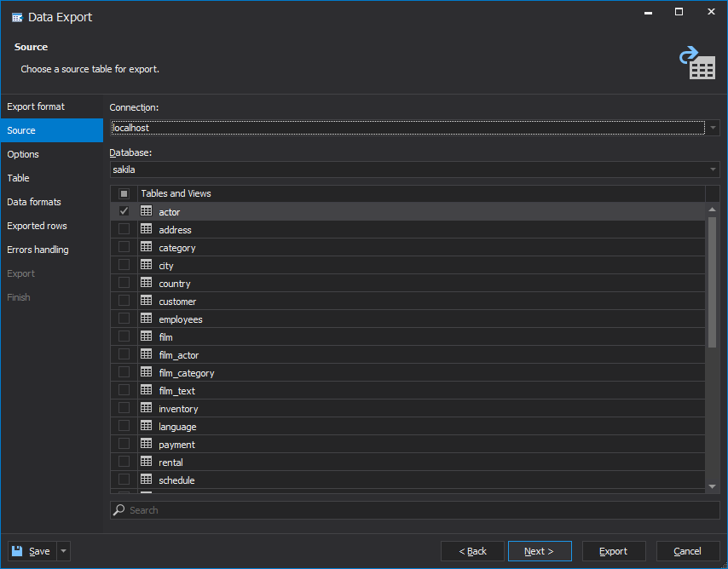The height and width of the screenshot is (569, 728).
Task: Select the Source page in sidebar
Action: coord(51,130)
